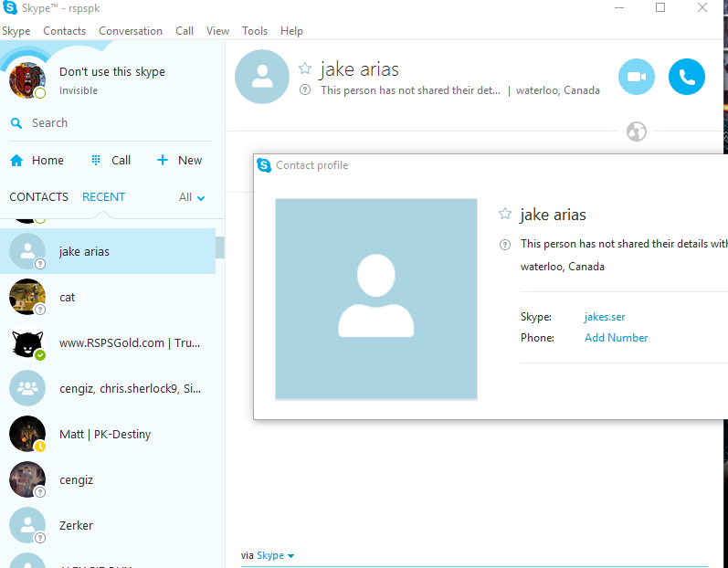728x568 pixels.
Task: Click the RSPSGold black cat avatar
Action: coord(26,342)
